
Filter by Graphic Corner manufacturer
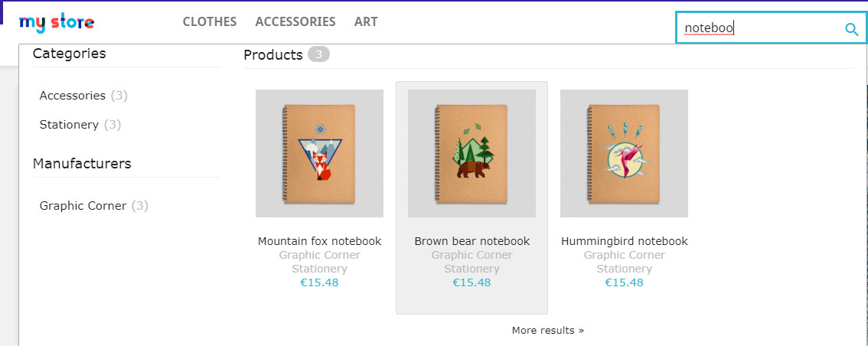click(83, 205)
